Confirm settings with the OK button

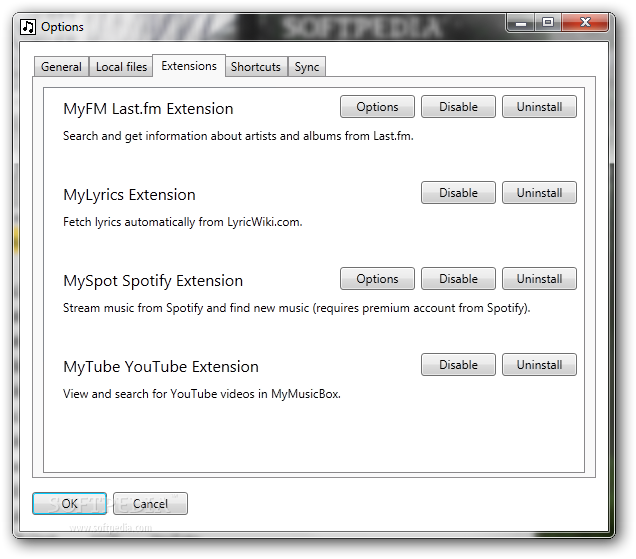pyautogui.click(x=69, y=503)
